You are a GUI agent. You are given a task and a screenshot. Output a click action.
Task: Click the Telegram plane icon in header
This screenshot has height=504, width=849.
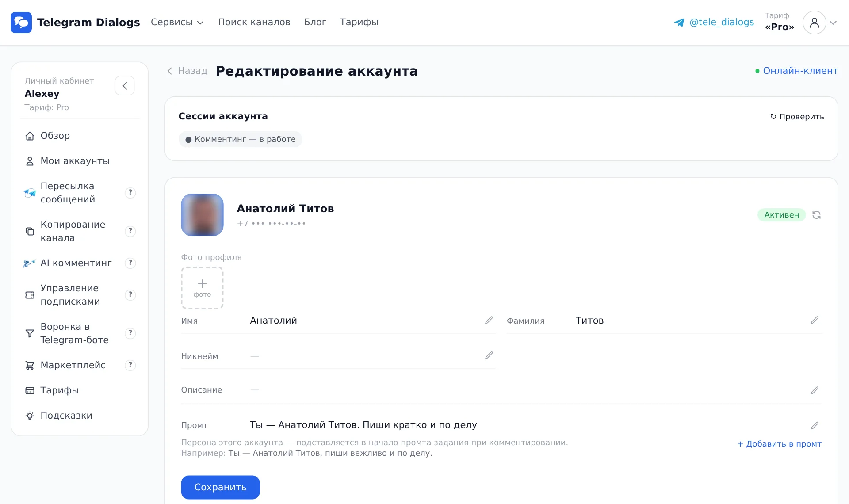679,23
